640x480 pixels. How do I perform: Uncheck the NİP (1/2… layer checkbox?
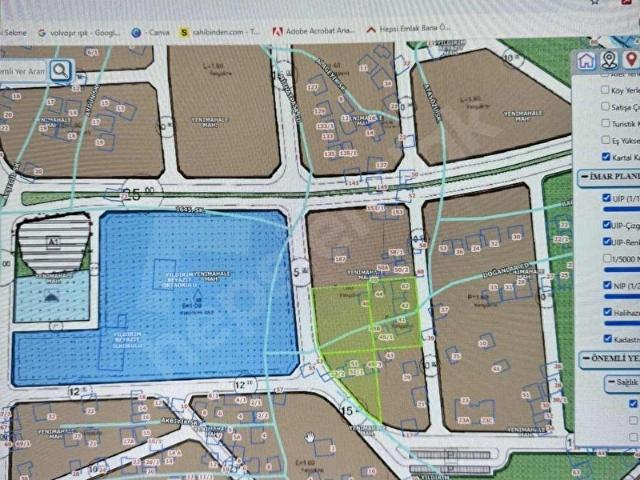pyautogui.click(x=607, y=285)
